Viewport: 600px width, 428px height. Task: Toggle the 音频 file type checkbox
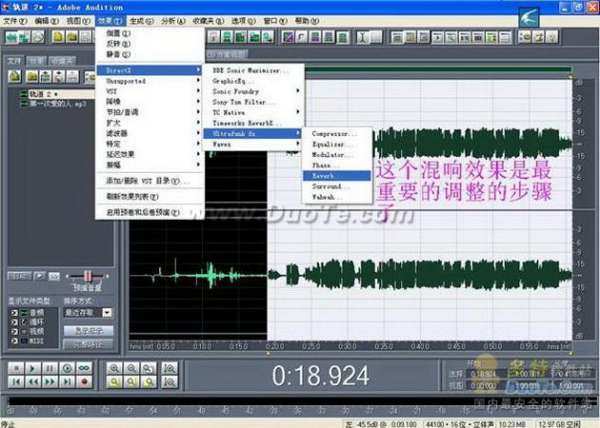(x=14, y=313)
